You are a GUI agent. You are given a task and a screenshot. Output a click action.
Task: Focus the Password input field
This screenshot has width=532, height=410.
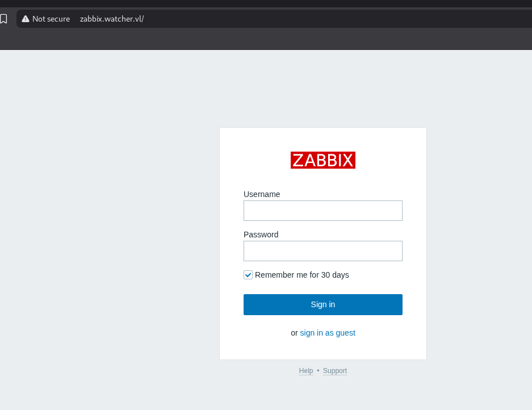(x=322, y=251)
